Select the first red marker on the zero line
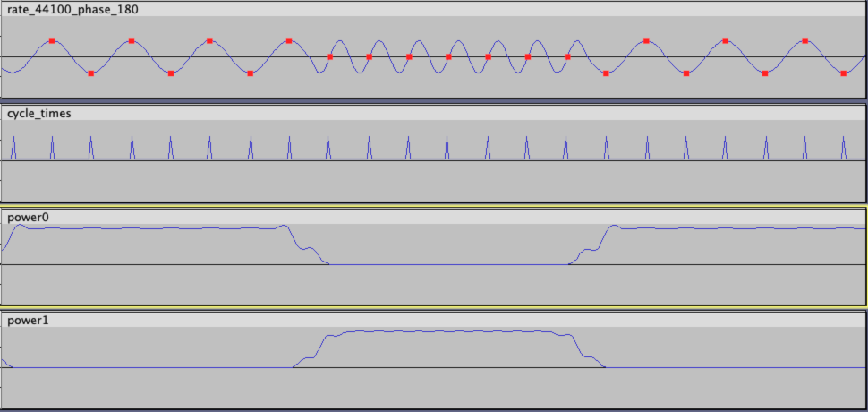Screen dimensions: 868x412 coord(330,56)
